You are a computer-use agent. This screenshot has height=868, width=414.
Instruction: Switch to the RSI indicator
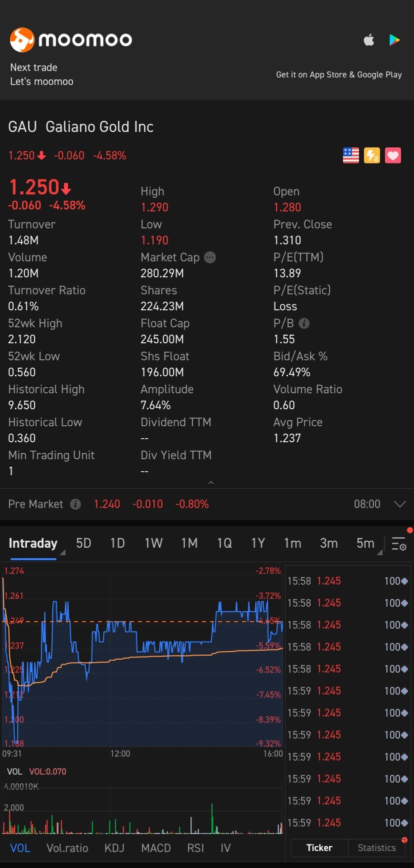tap(195, 848)
